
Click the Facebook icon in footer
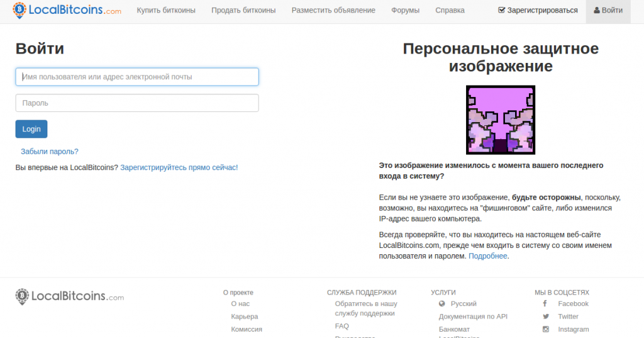(x=545, y=303)
